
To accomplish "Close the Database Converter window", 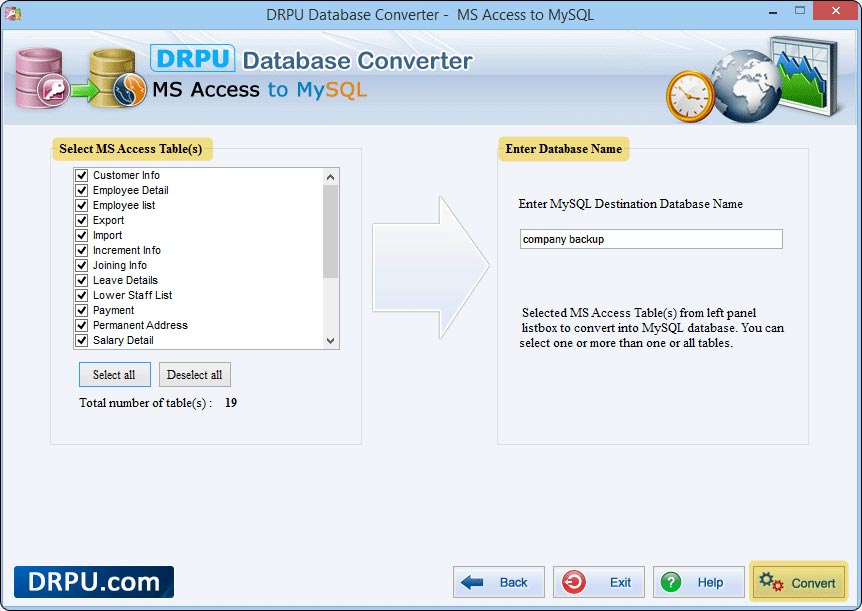I will pos(836,11).
